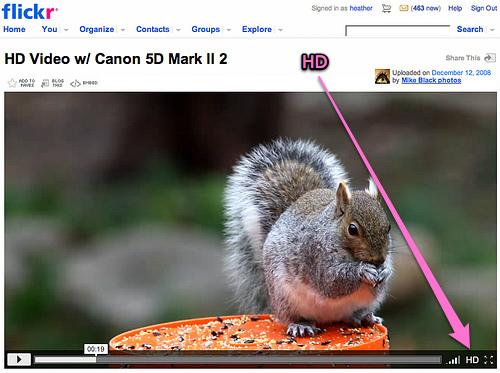This screenshot has width=500, height=373.
Task: Expand the You dropdown arrow
Action: tap(66, 30)
